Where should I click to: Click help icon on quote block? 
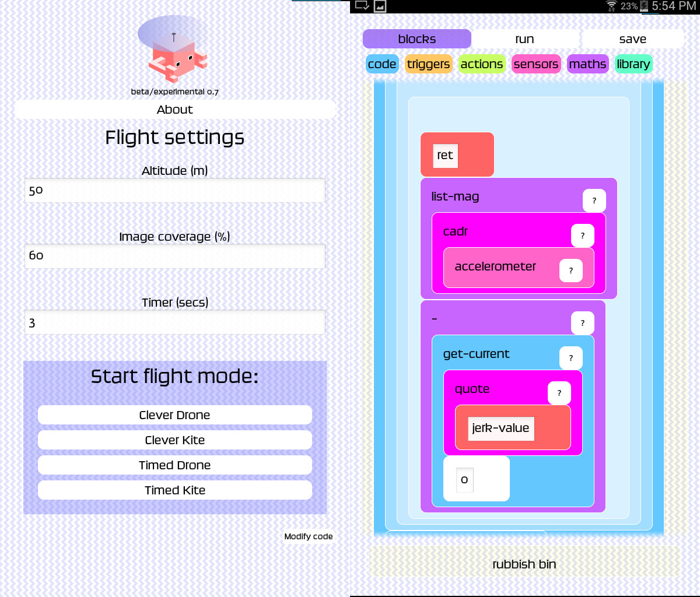coord(559,393)
